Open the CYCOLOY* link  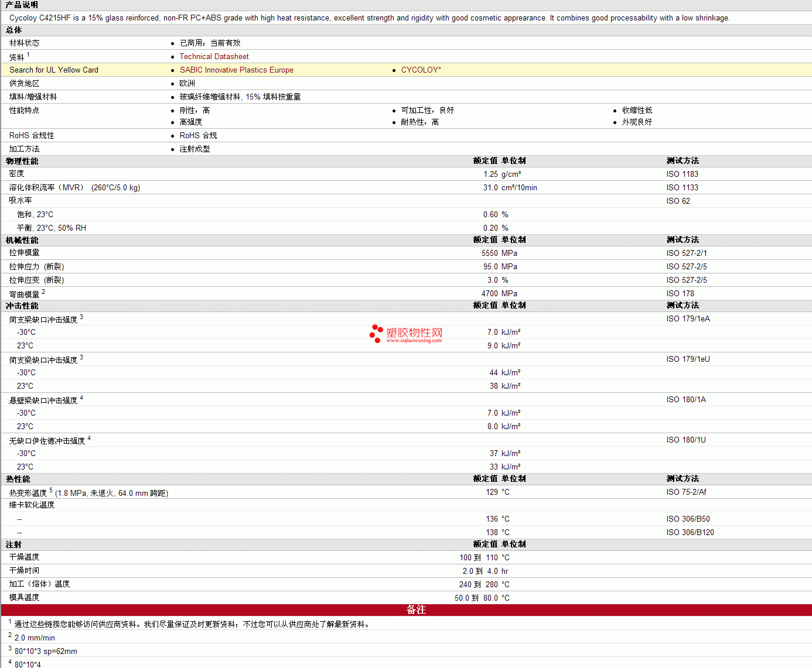pyautogui.click(x=421, y=70)
